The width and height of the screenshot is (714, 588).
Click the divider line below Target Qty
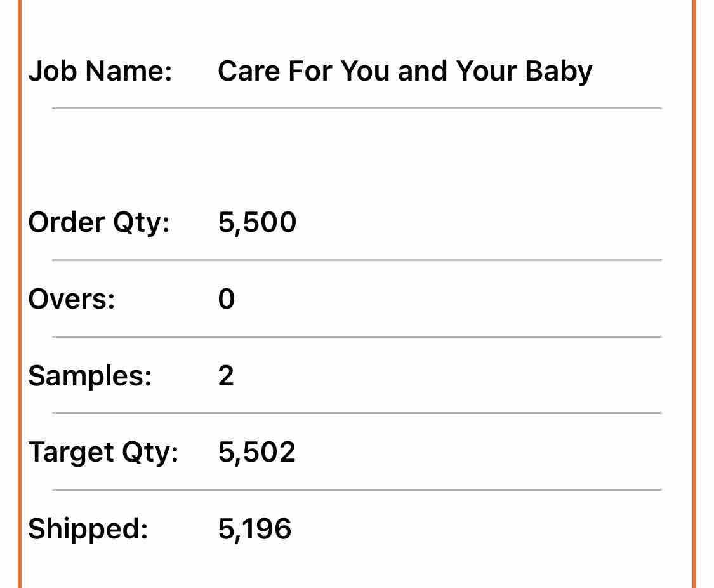pos(357,490)
